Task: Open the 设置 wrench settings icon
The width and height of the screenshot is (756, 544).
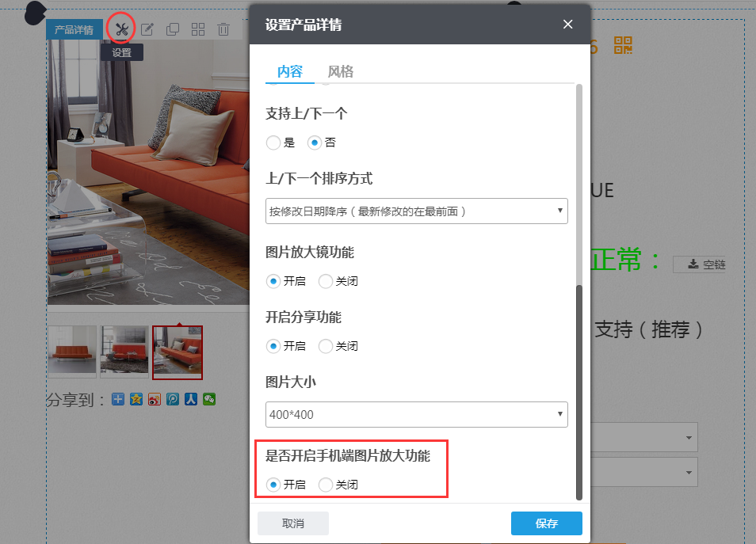Action: click(x=120, y=29)
